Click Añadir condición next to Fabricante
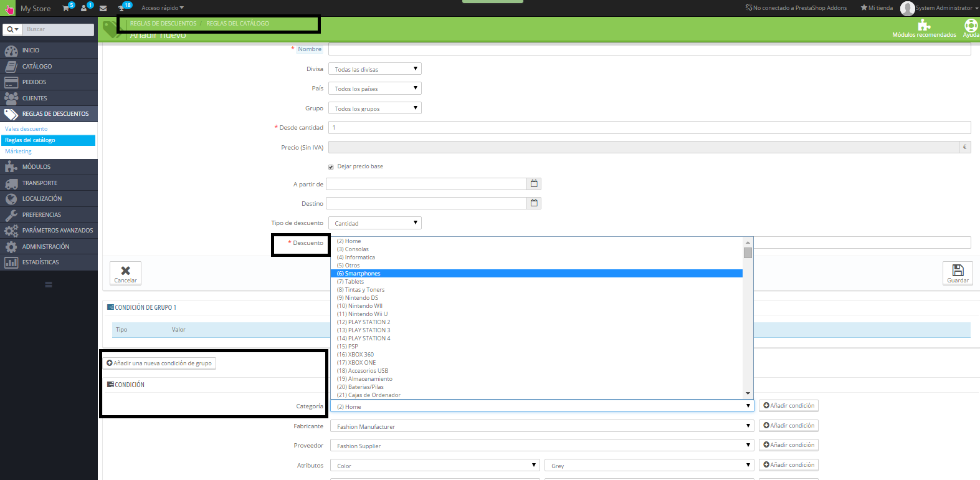 coord(788,426)
